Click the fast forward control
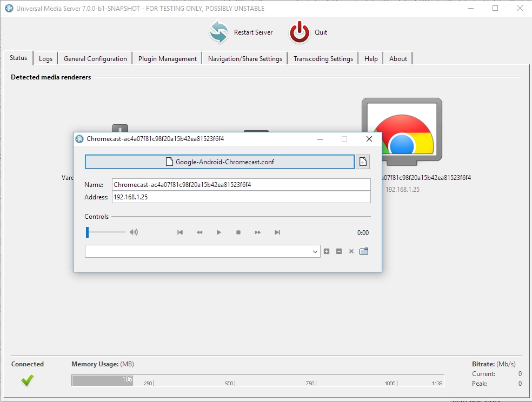 (x=258, y=232)
